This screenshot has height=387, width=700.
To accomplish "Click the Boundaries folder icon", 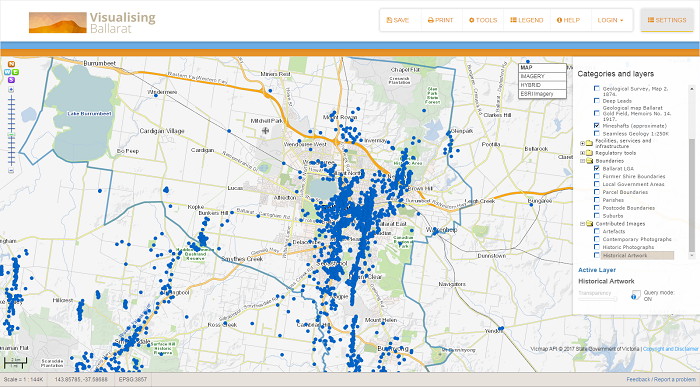I will coord(589,161).
